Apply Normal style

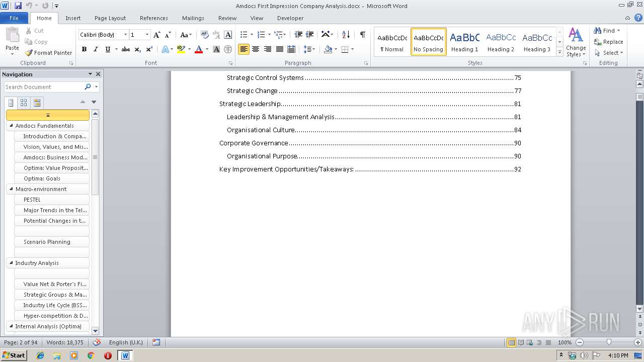392,42
